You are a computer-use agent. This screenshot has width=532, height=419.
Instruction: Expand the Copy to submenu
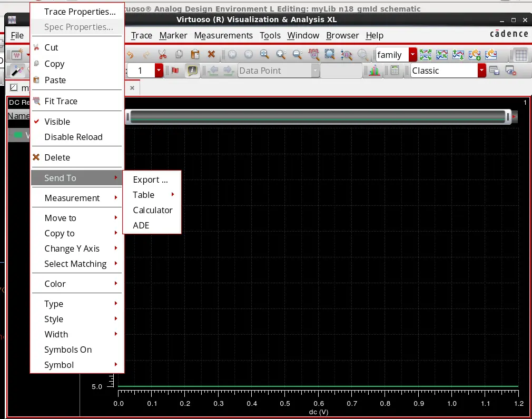click(77, 233)
